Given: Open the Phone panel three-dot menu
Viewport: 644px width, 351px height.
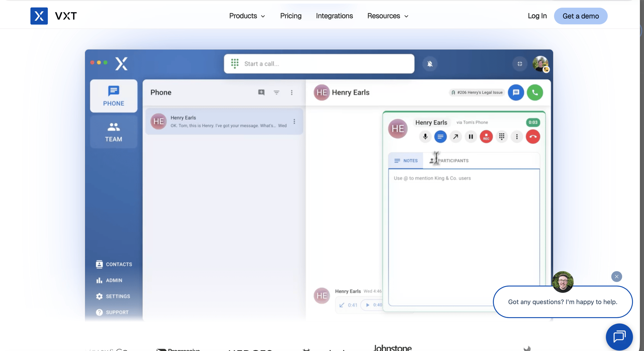Looking at the screenshot, I should pos(292,93).
